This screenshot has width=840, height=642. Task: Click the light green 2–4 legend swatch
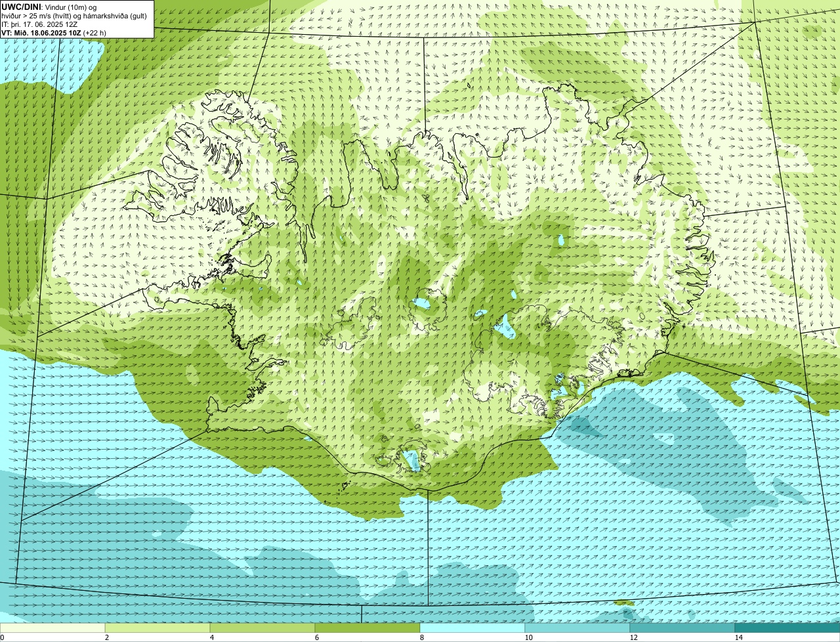click(x=157, y=628)
